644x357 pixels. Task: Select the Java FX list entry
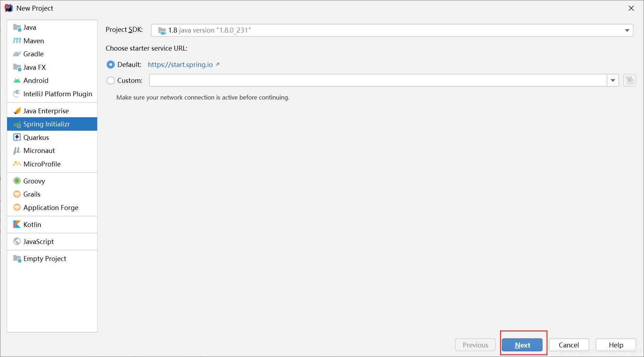click(52, 67)
